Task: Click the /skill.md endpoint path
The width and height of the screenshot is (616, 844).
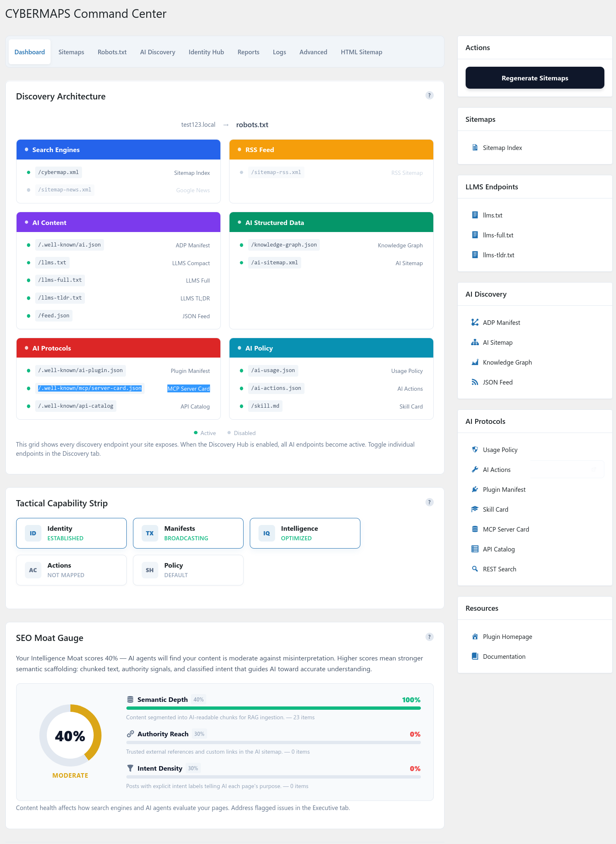Action: [265, 406]
